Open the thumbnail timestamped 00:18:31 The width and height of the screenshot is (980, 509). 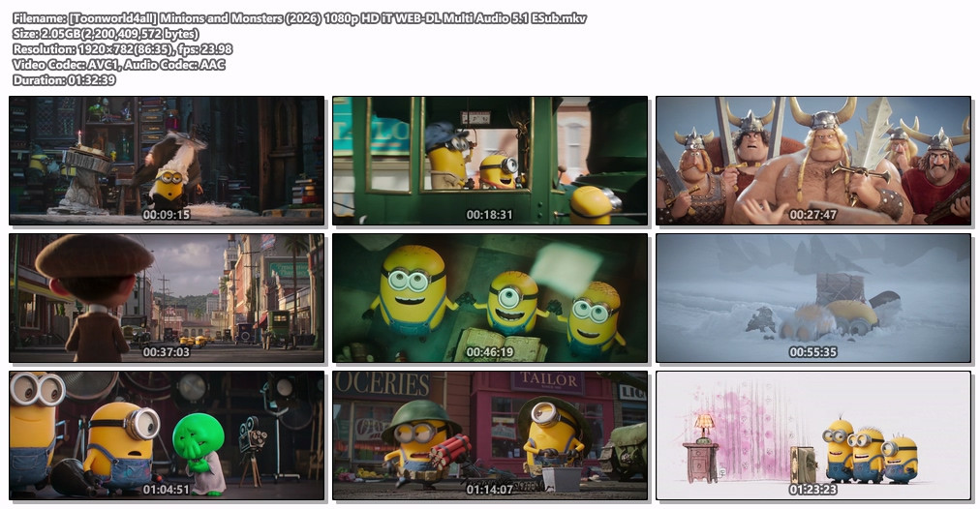[x=490, y=161]
